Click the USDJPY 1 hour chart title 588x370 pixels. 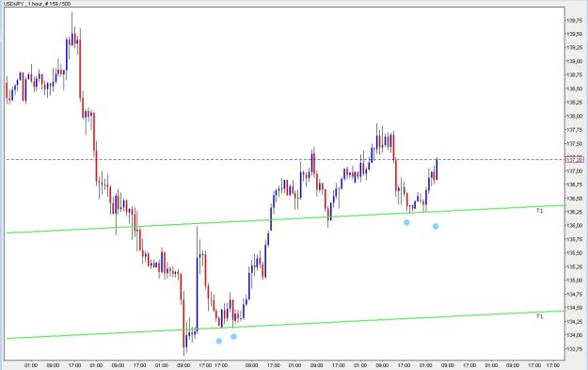(37, 4)
